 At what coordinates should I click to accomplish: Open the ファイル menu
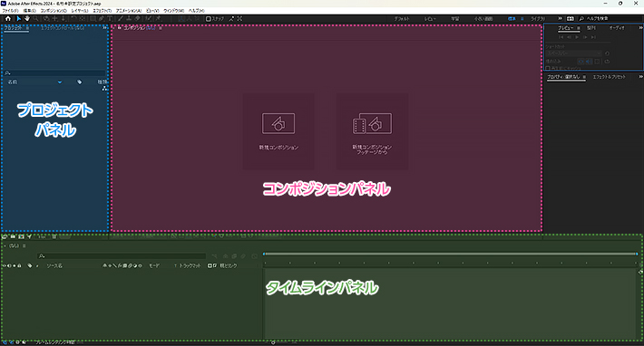(10, 11)
